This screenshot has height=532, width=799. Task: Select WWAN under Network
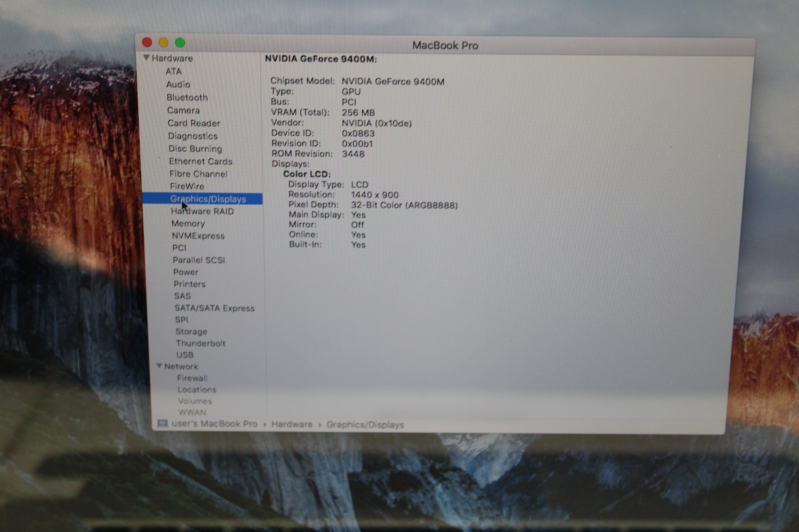tap(192, 413)
